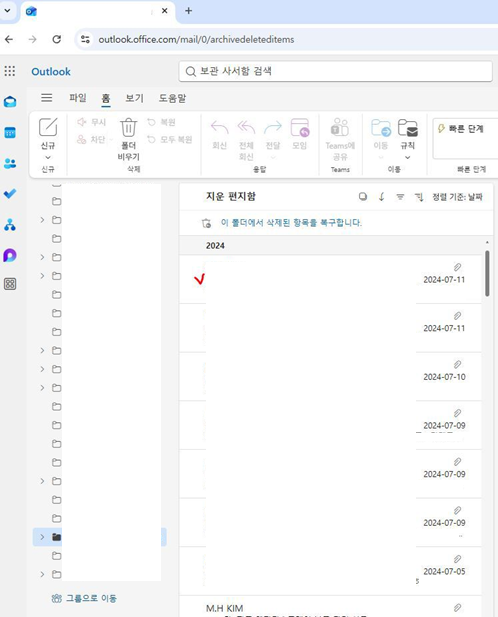This screenshot has width=498, height=617.
Task: Click the site information icon in address bar
Action: tap(85, 39)
